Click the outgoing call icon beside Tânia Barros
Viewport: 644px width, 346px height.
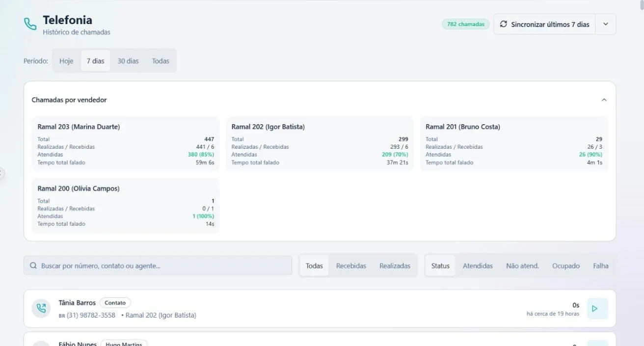(x=41, y=309)
